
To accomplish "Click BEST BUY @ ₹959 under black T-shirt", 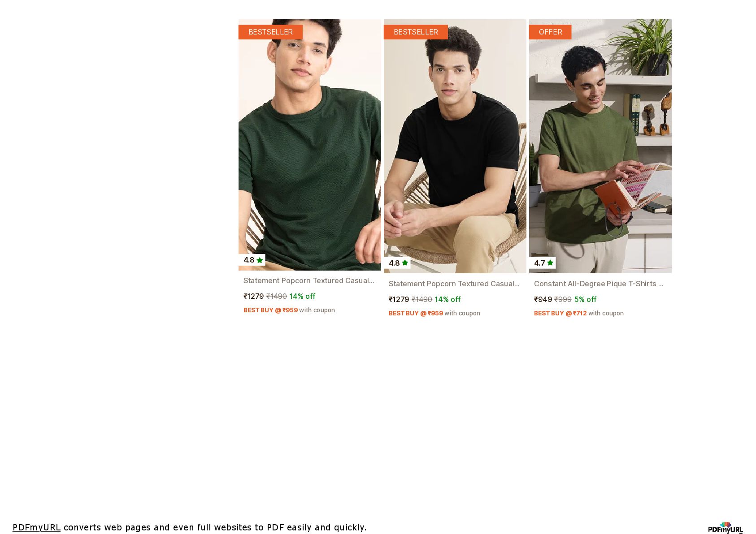I will click(x=416, y=313).
